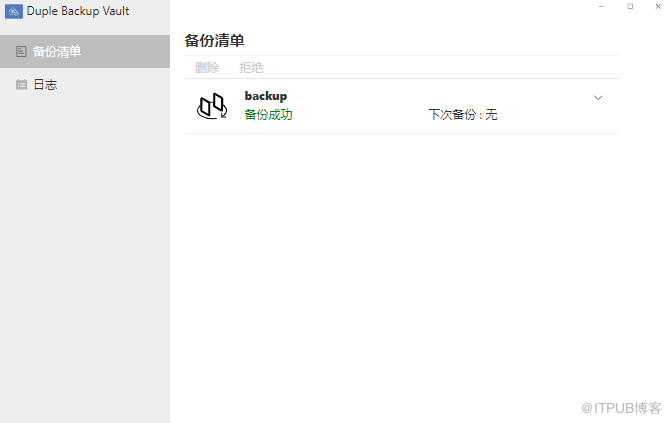Open the 备份清单 sidebar tab
671x423 pixels.
(x=85, y=51)
